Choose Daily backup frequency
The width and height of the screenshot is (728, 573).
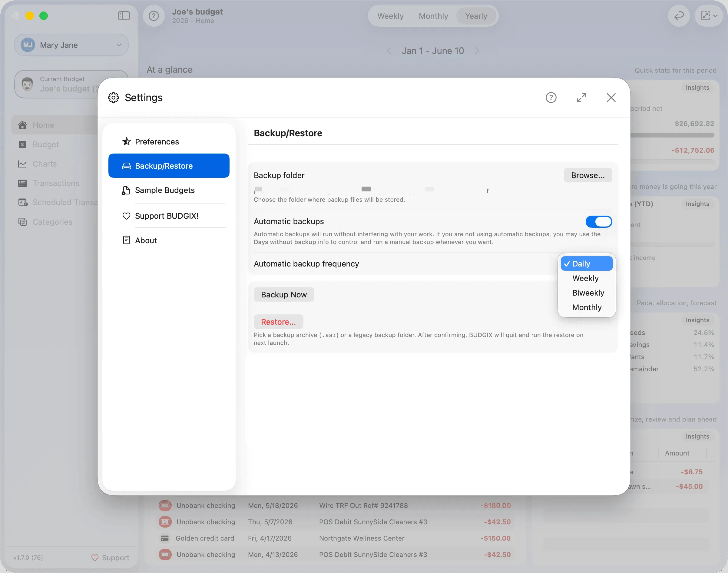(x=586, y=264)
